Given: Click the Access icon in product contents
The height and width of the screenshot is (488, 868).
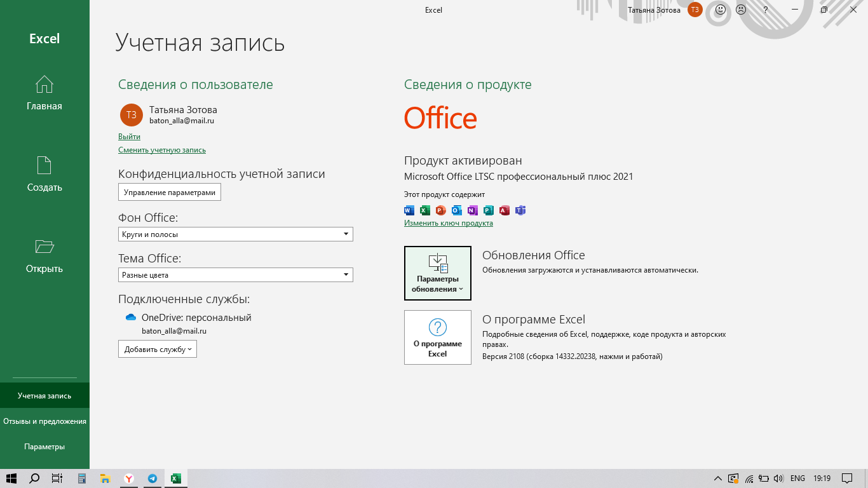Looking at the screenshot, I should coord(505,210).
